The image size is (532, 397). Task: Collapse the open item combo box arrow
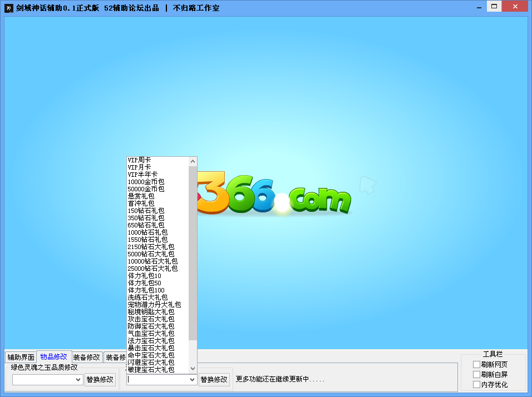point(193,380)
